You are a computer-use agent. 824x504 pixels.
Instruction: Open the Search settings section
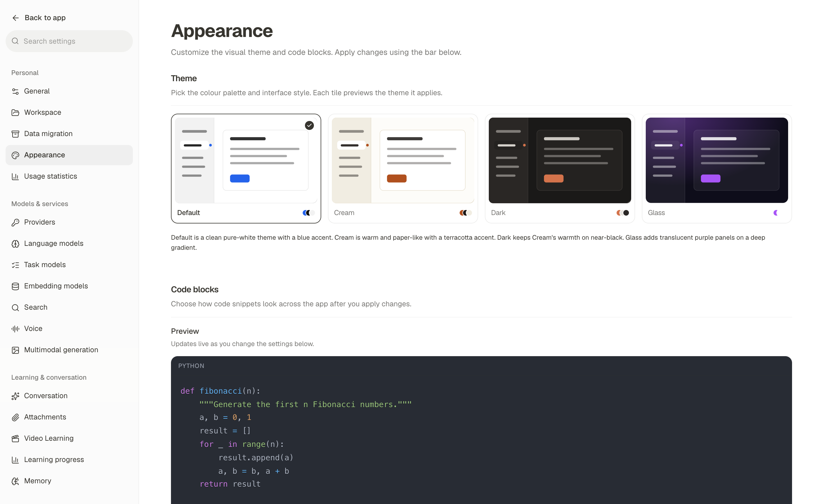[69, 307]
